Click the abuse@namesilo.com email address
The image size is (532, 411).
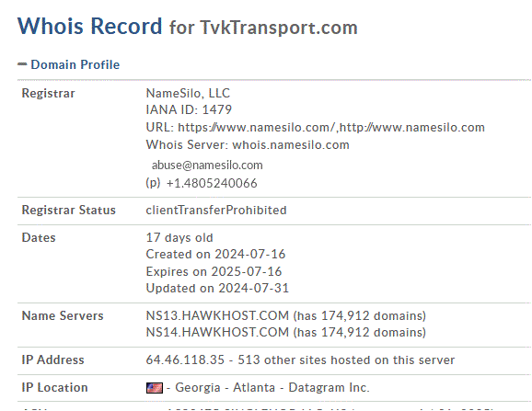coord(207,166)
